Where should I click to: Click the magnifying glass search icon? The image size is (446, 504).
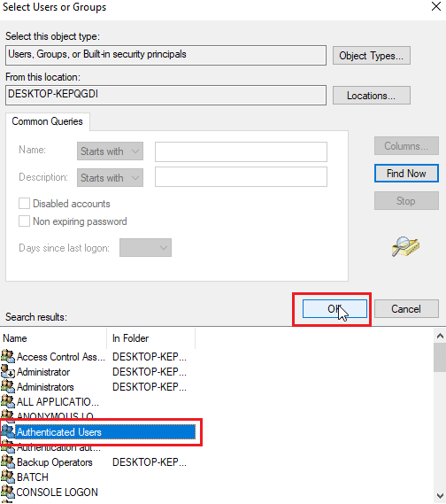click(405, 246)
